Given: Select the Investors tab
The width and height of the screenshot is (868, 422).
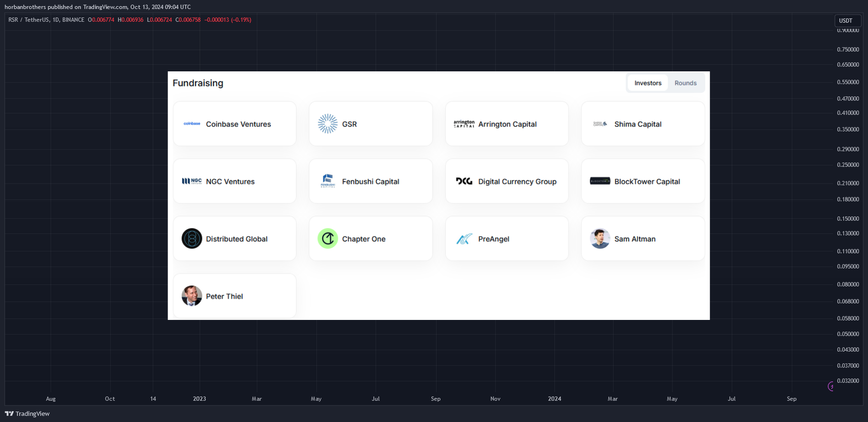Looking at the screenshot, I should (x=648, y=83).
